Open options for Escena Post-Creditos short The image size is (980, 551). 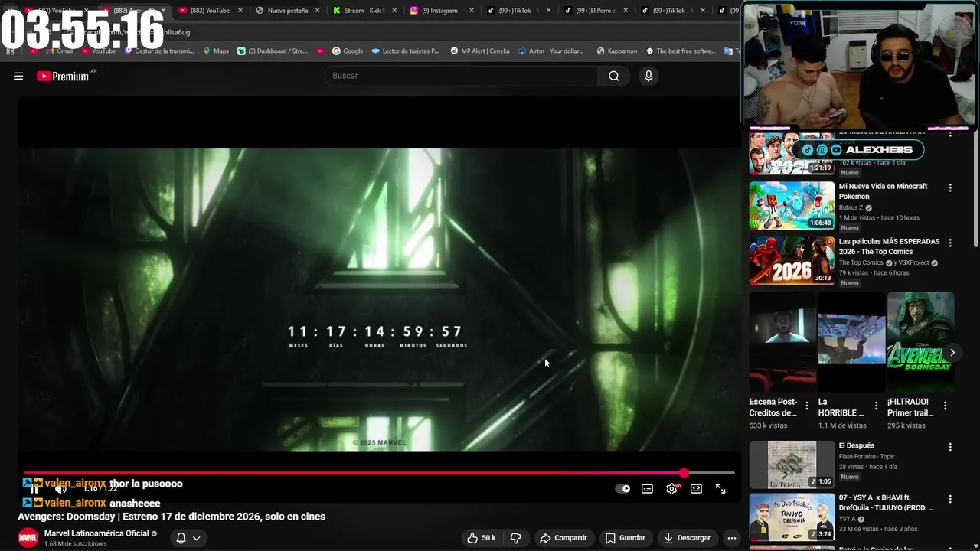[807, 406]
